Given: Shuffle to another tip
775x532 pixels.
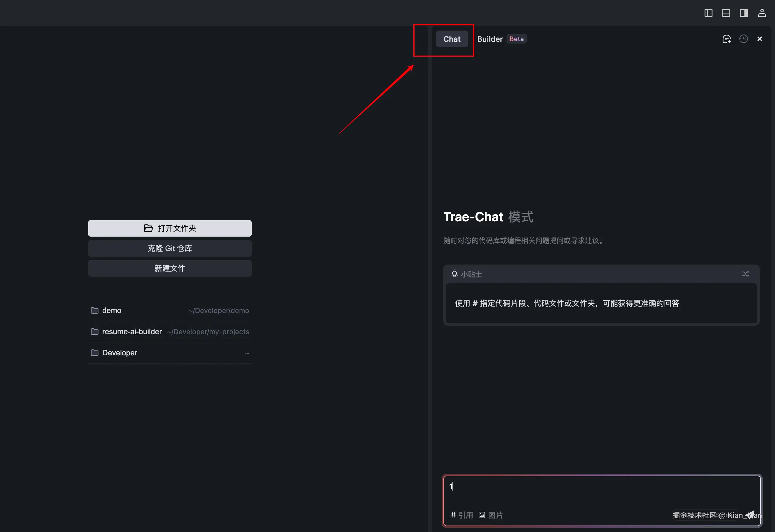Looking at the screenshot, I should pos(745,274).
